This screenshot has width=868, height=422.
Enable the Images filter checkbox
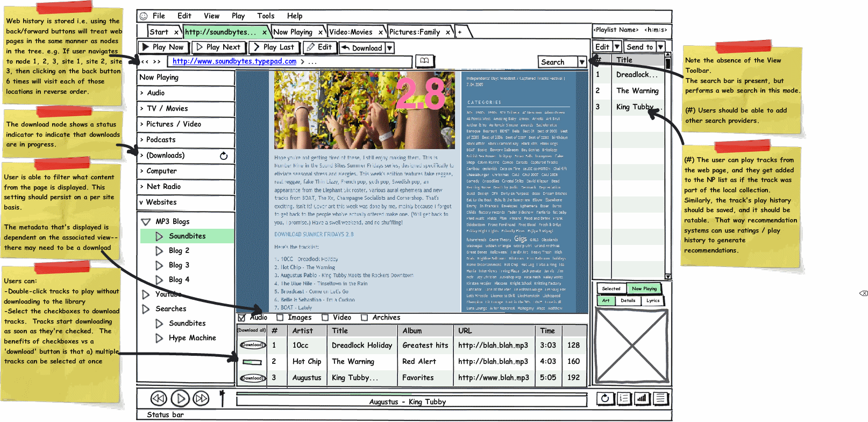[x=280, y=318]
